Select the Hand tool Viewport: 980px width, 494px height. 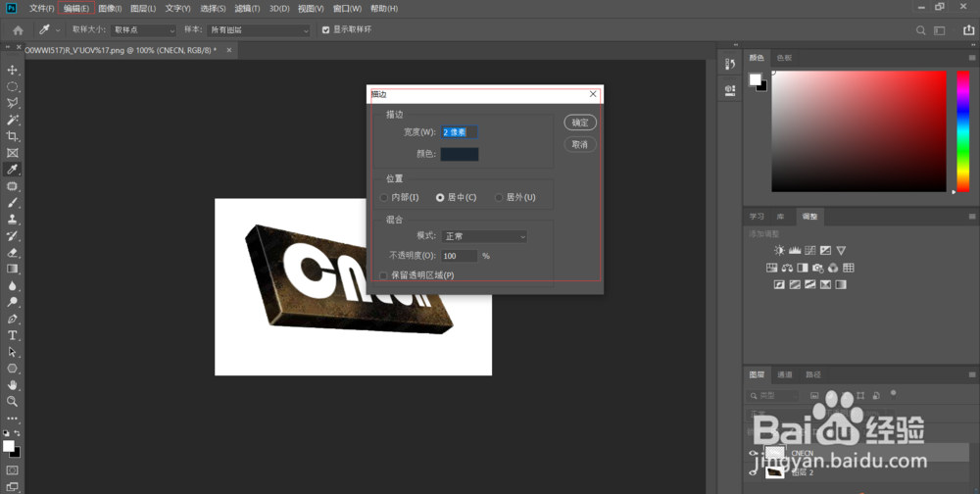12,384
